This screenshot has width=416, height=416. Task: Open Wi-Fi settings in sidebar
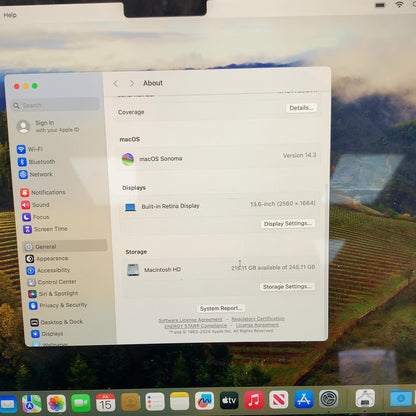30,149
